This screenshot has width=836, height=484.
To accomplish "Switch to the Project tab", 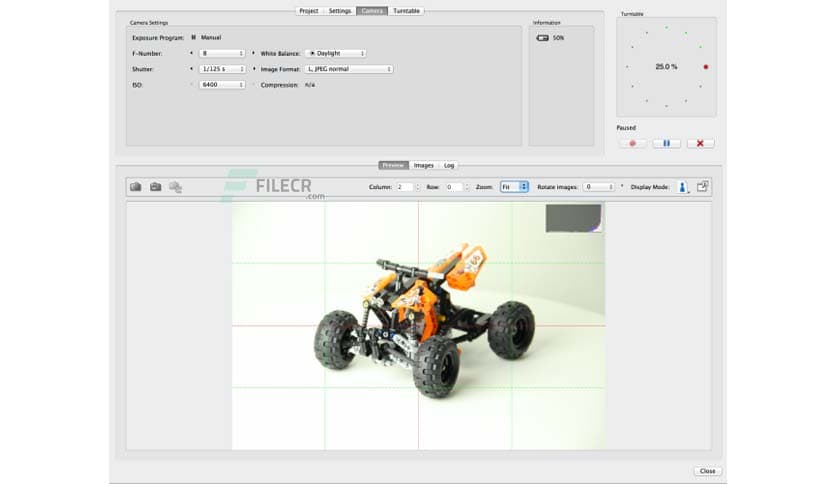I will pyautogui.click(x=309, y=11).
